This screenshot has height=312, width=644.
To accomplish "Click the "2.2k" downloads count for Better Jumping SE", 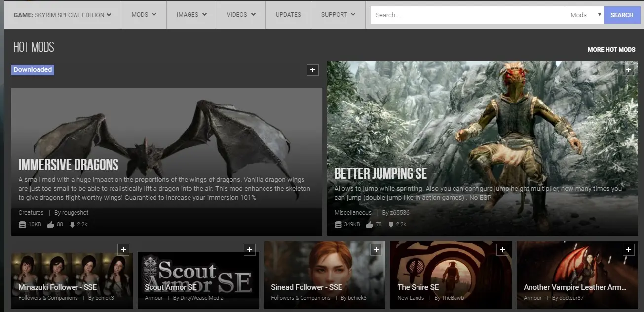I will coord(401,225).
